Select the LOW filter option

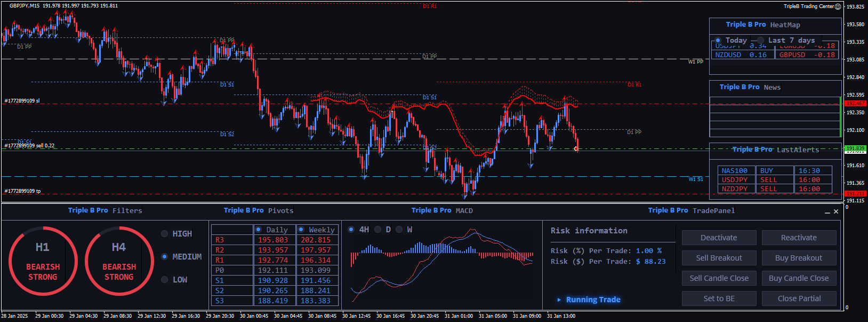point(165,280)
